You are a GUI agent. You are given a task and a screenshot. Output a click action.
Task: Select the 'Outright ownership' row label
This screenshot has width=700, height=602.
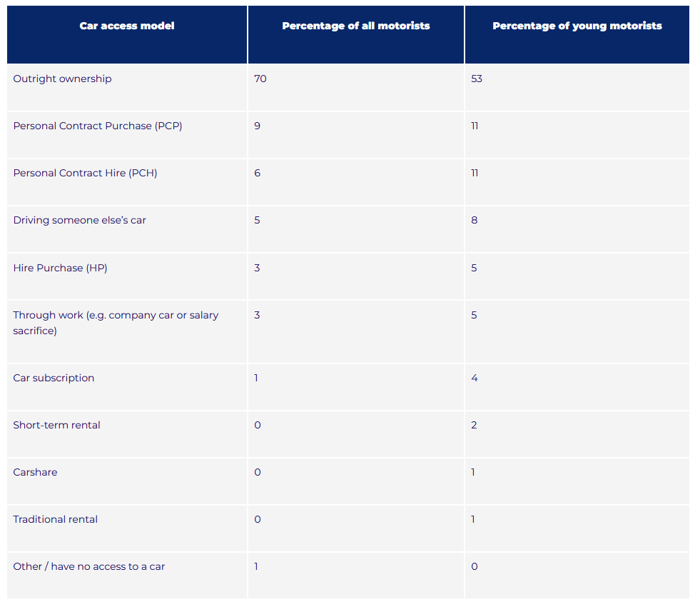pyautogui.click(x=62, y=79)
